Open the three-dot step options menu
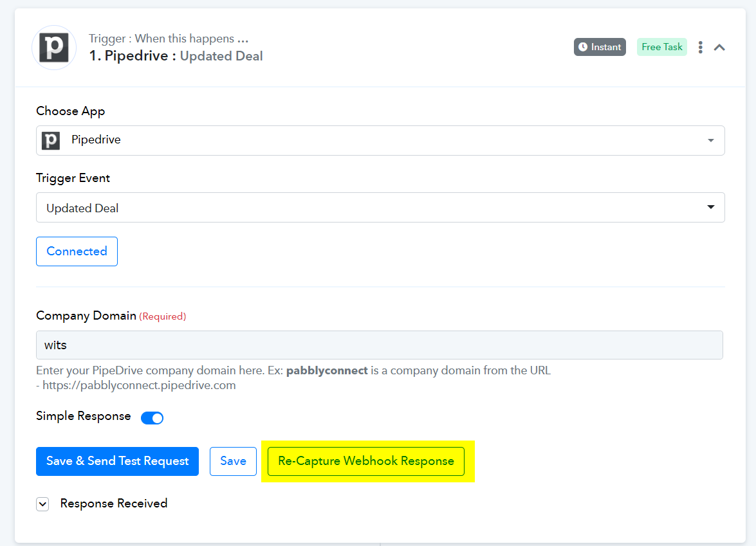 pyautogui.click(x=700, y=47)
